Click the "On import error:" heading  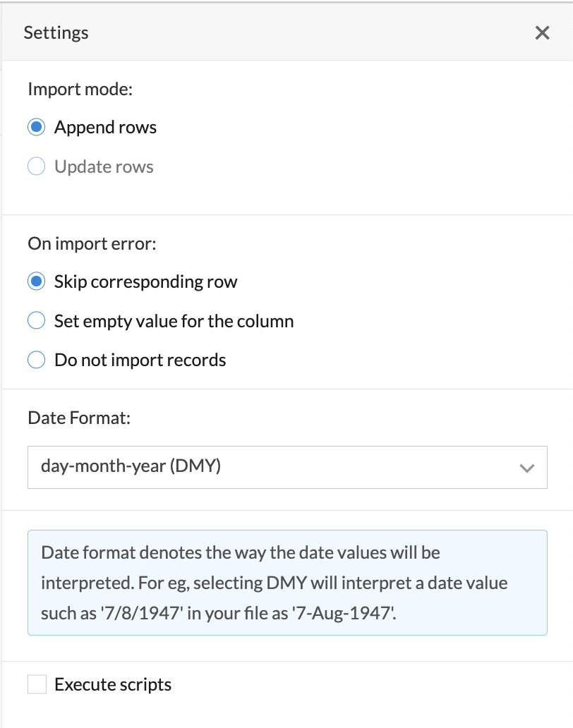pyautogui.click(x=92, y=244)
